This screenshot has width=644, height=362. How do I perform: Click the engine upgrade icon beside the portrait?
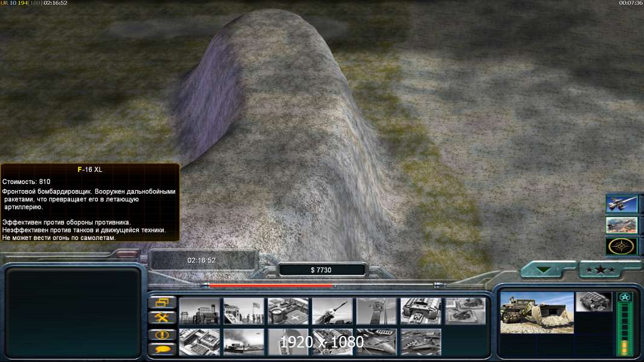[594, 302]
